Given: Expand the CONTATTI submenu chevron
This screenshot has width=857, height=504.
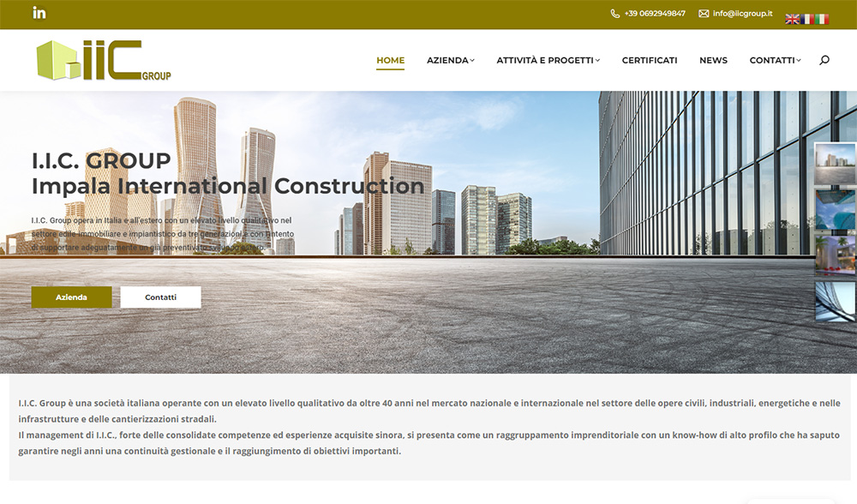Looking at the screenshot, I should (x=799, y=60).
